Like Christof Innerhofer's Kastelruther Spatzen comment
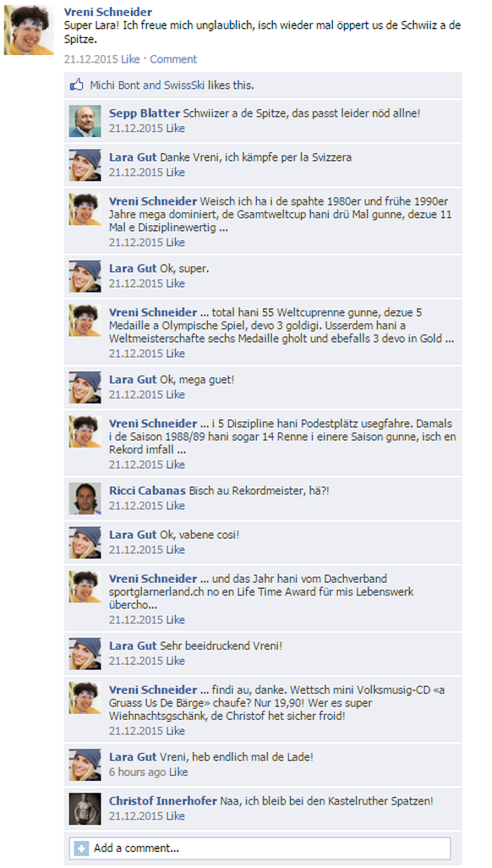This screenshot has width=492, height=868. click(x=176, y=816)
